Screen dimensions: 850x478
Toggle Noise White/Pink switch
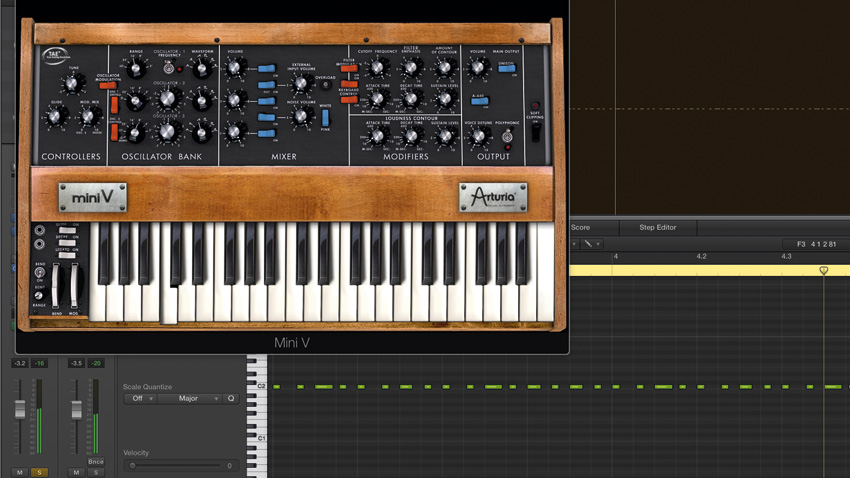325,117
